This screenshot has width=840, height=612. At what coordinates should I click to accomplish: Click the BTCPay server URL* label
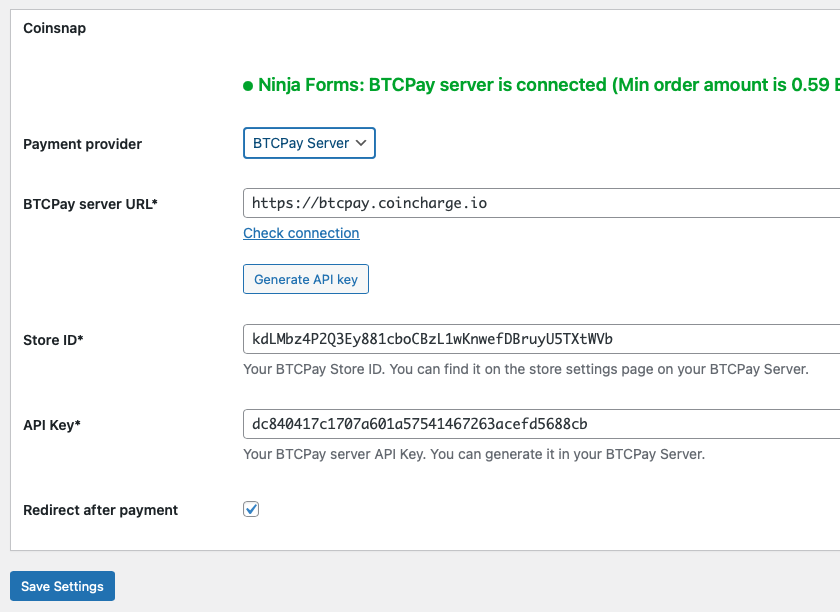(x=90, y=204)
